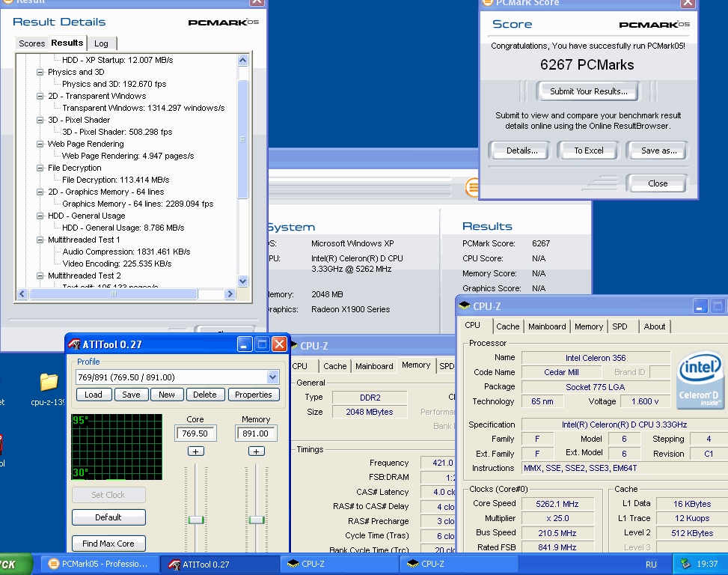Viewport: 728px width, 575px height.
Task: Click Delete profile in ATITool
Action: click(x=205, y=395)
